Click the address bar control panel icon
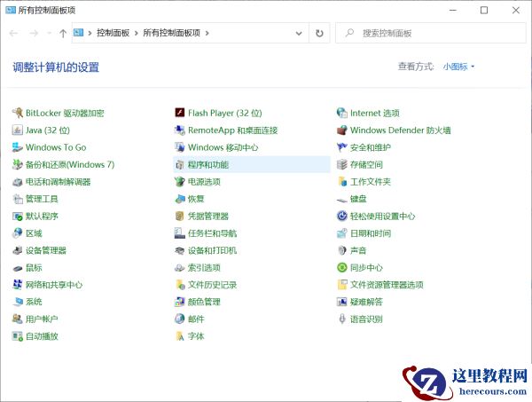The height and width of the screenshot is (402, 532). pos(78,33)
